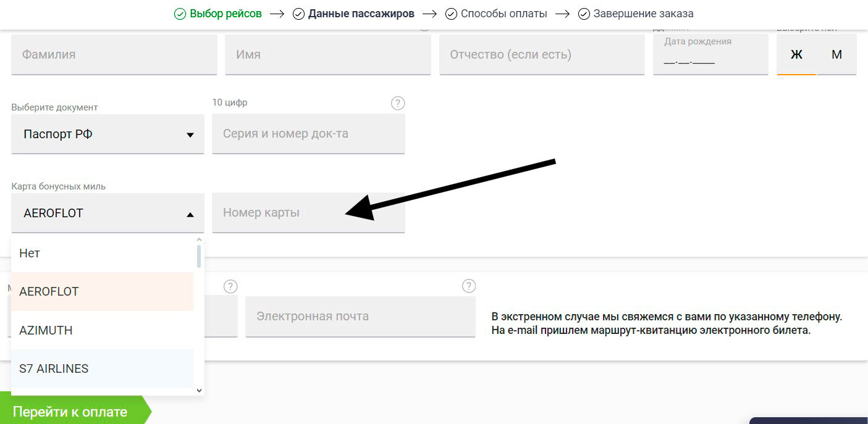Choose AEROFLOT in the bonus card list
This screenshot has width=868, height=424.
[102, 291]
